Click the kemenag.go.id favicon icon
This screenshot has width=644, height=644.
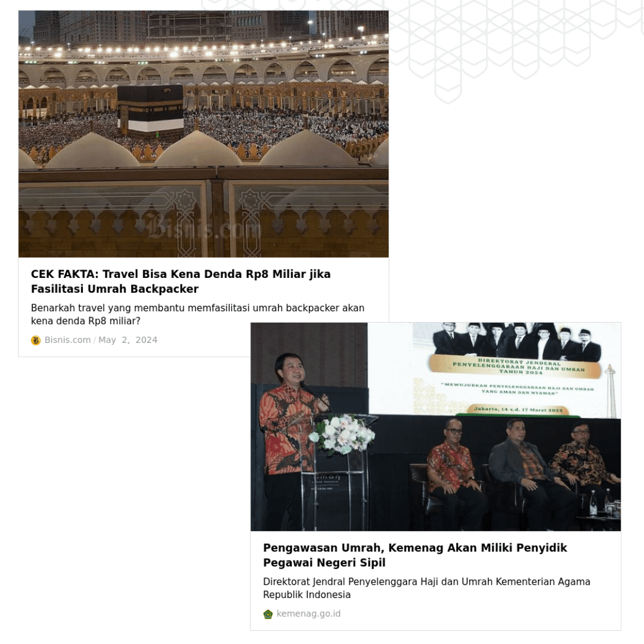pos(268,614)
